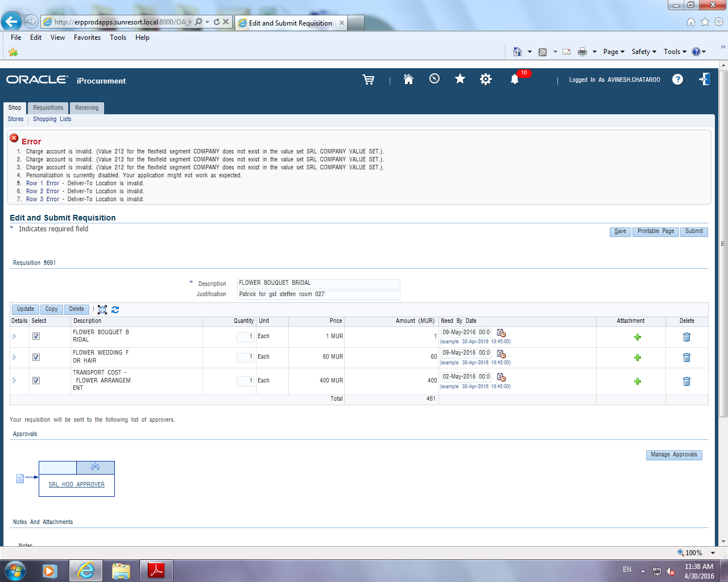Image resolution: width=728 pixels, height=582 pixels.
Task: Toggle the FLOWER WEDDING row checkbox
Action: pyautogui.click(x=36, y=357)
